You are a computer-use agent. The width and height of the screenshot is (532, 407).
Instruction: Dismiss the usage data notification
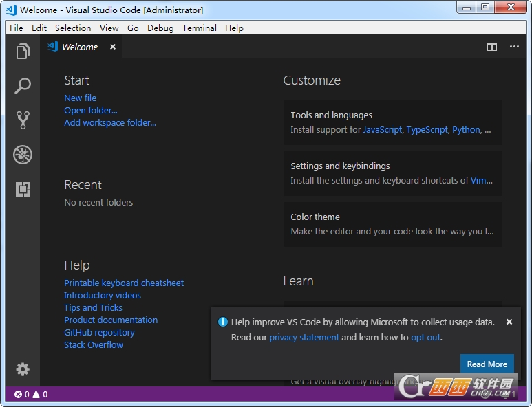pyautogui.click(x=509, y=322)
